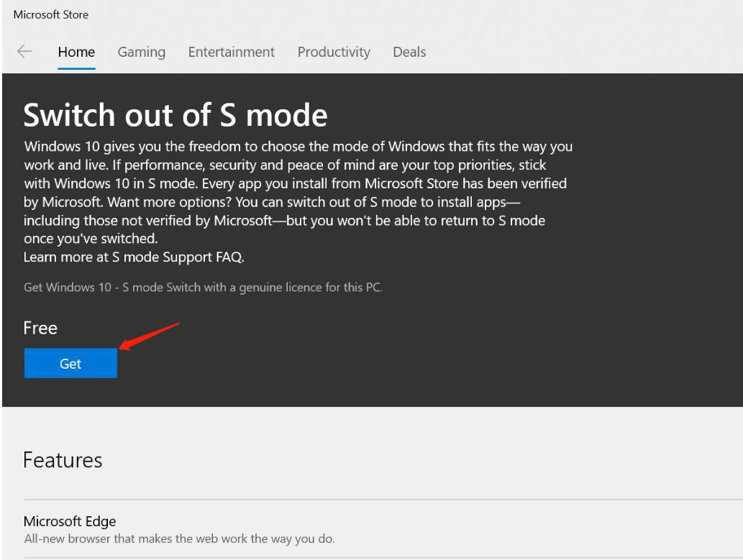
Task: Select the Deals tab
Action: (409, 52)
